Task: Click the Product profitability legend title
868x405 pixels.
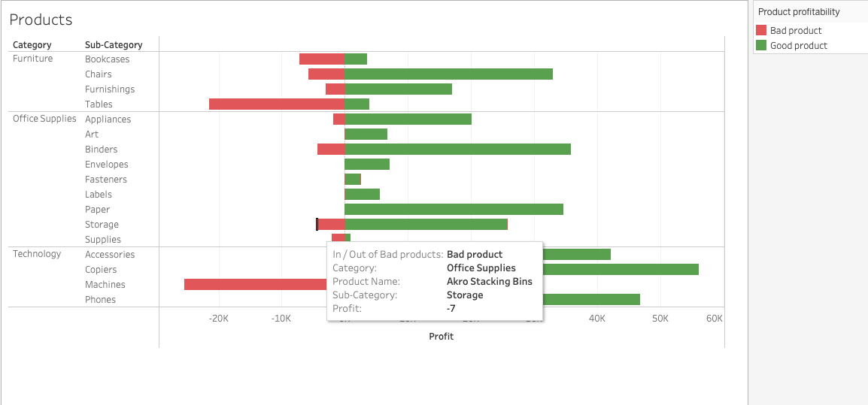Action: pos(798,12)
